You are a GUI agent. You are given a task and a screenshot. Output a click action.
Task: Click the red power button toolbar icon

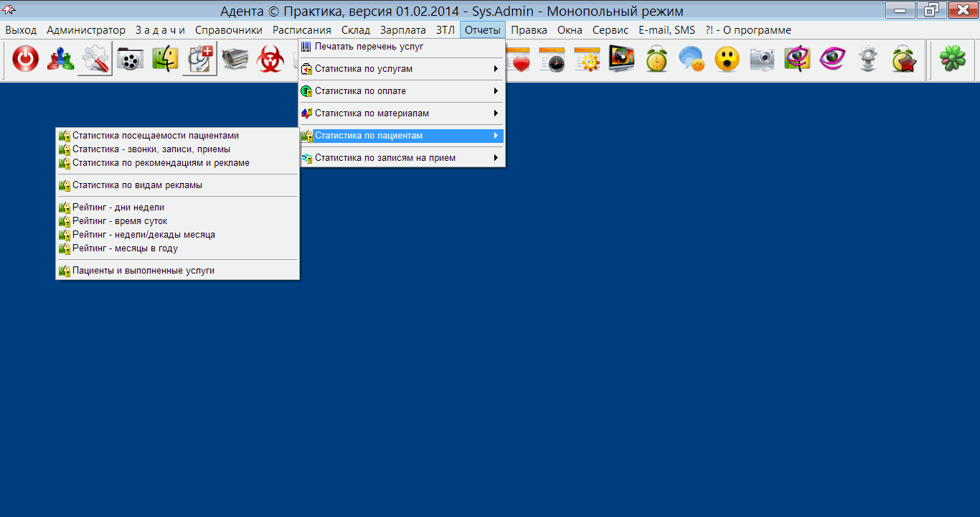tap(25, 60)
